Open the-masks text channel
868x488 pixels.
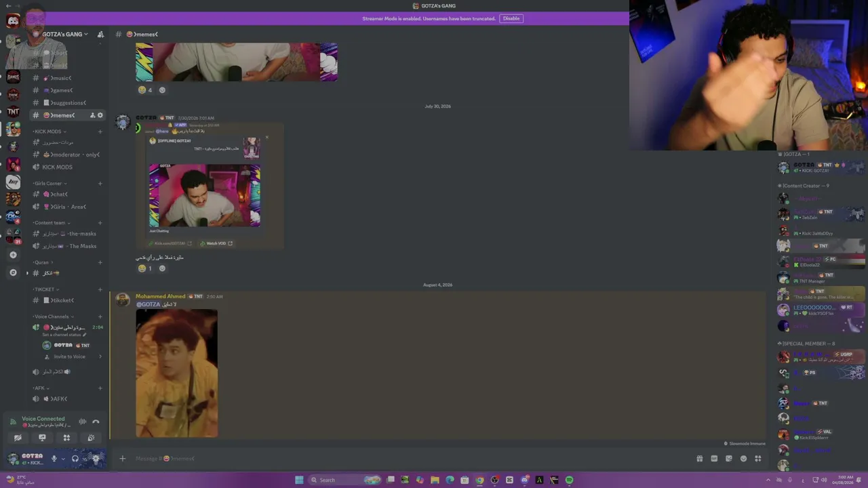pos(68,234)
